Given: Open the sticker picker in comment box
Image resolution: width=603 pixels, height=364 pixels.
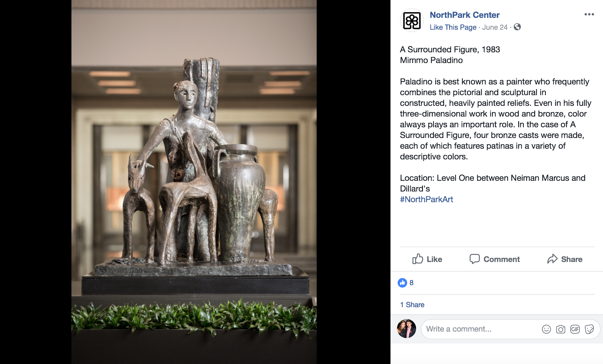Looking at the screenshot, I should pyautogui.click(x=589, y=329).
